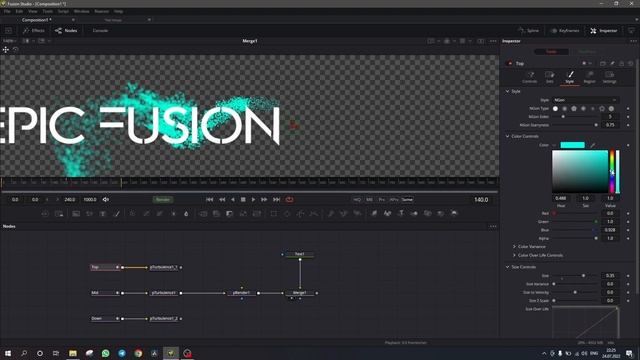
Task: Click the color eyedropper picker icon
Action: coord(593,145)
